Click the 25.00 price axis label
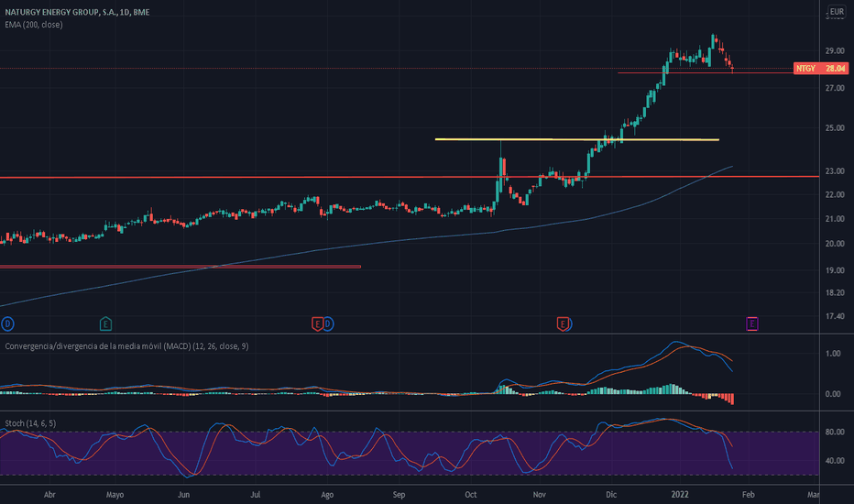Viewport: 854px width, 504px height. pos(835,128)
